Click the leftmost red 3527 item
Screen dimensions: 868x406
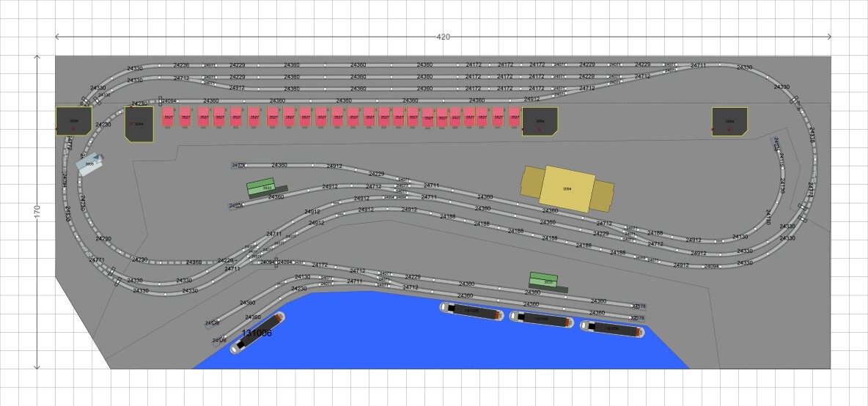(168, 117)
